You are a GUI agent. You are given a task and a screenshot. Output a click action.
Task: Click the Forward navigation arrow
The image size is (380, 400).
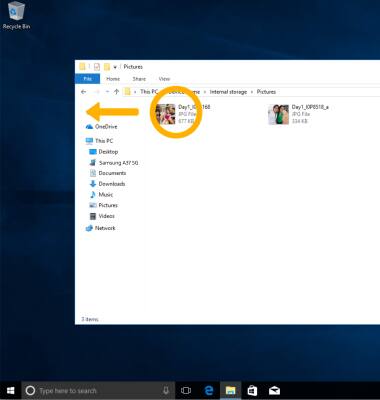point(97,92)
